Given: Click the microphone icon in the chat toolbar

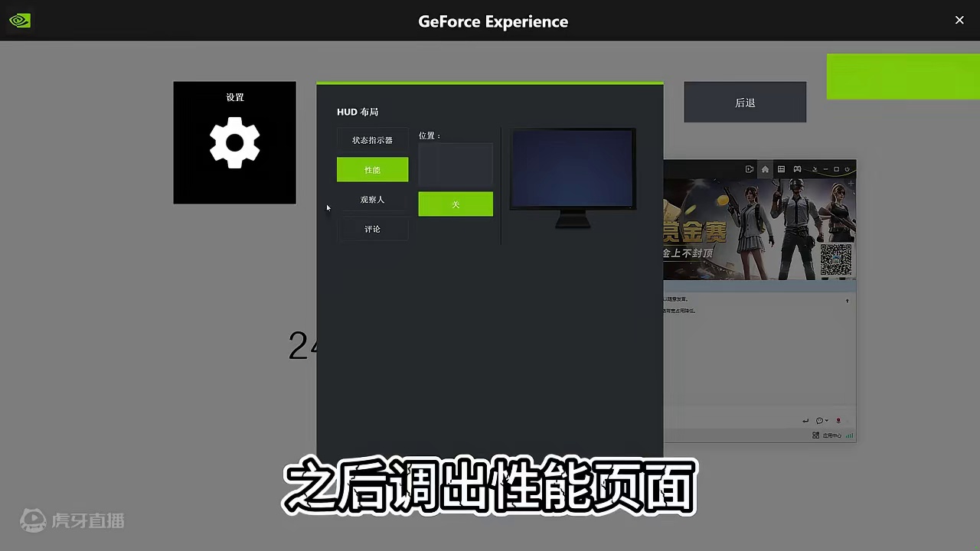Looking at the screenshot, I should [838, 421].
